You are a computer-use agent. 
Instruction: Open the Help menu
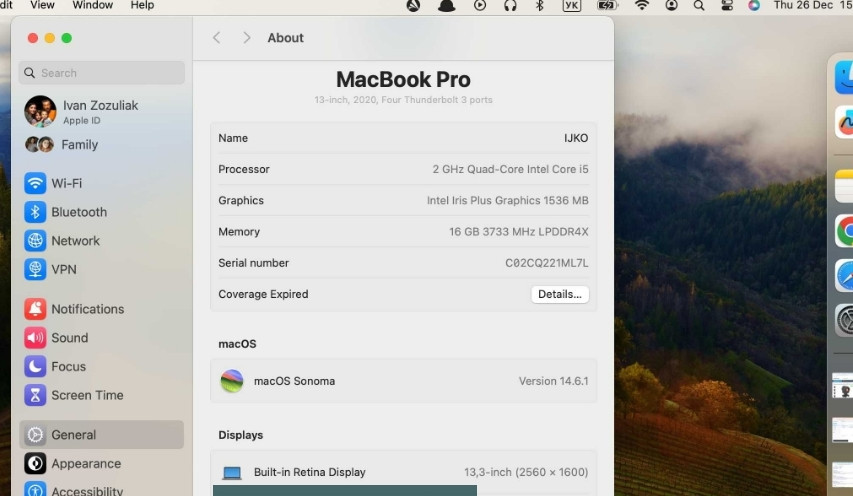(142, 5)
